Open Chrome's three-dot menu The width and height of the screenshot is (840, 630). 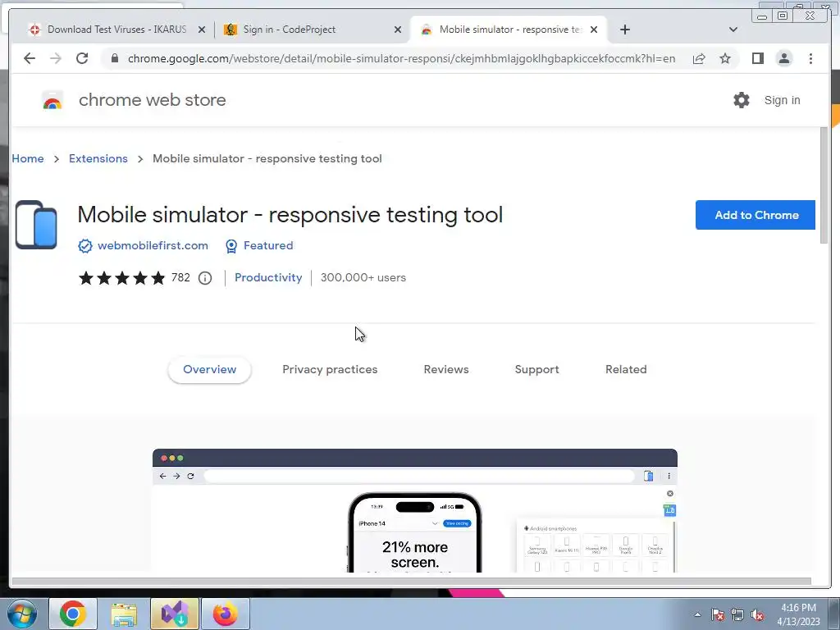coord(810,58)
